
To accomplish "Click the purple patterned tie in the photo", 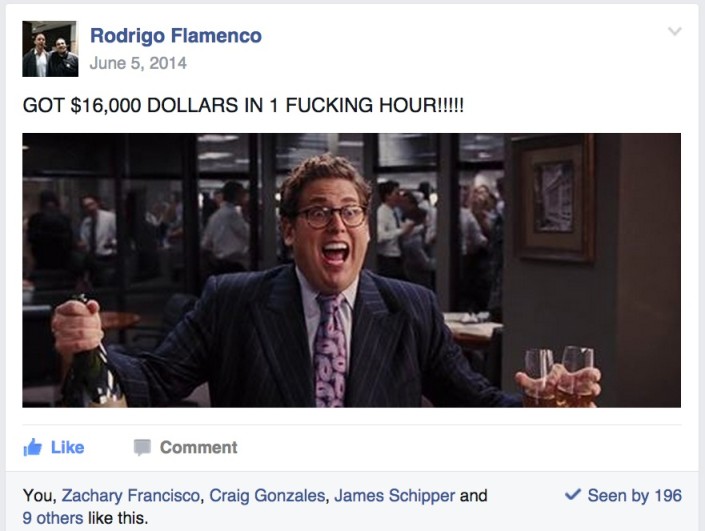I will [331, 350].
